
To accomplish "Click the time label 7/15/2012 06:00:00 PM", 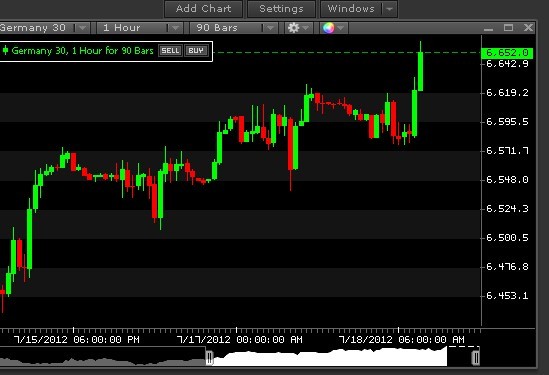I will click(x=77, y=340).
